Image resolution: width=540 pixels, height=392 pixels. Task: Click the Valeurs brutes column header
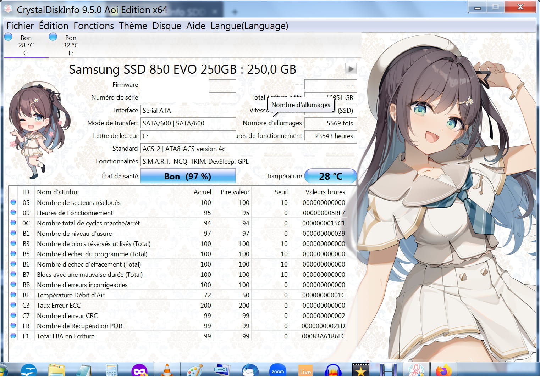click(x=318, y=192)
